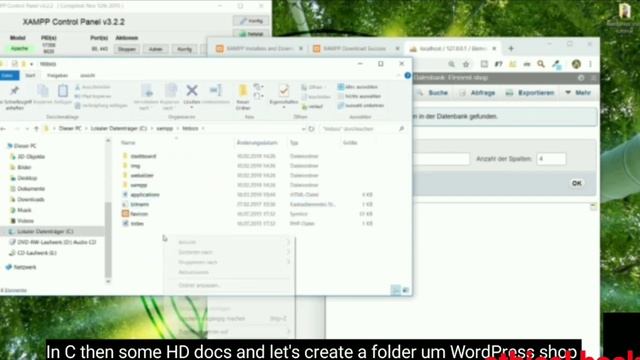Open the Mehr dropdown in phpMyAdmin
The image size is (640, 360).
click(578, 93)
